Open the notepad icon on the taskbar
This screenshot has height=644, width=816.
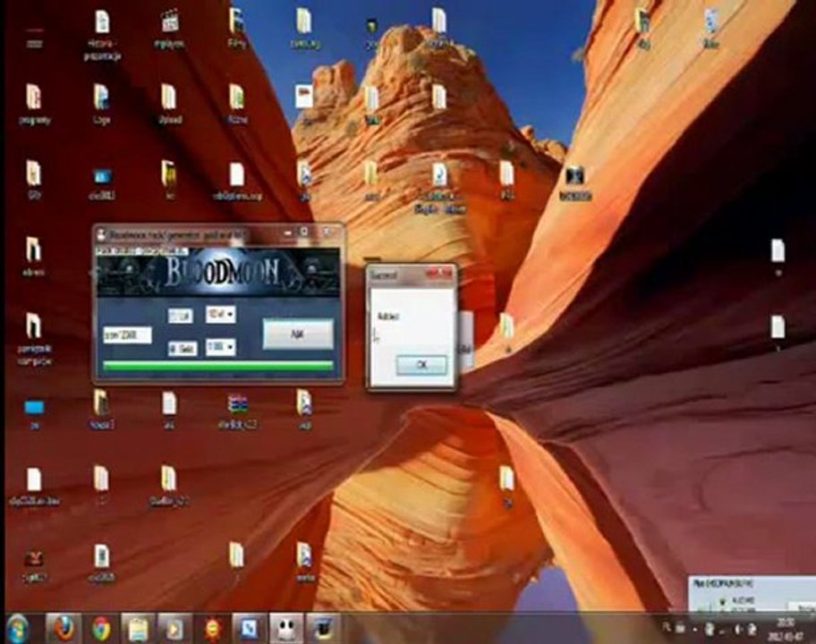coord(138,629)
